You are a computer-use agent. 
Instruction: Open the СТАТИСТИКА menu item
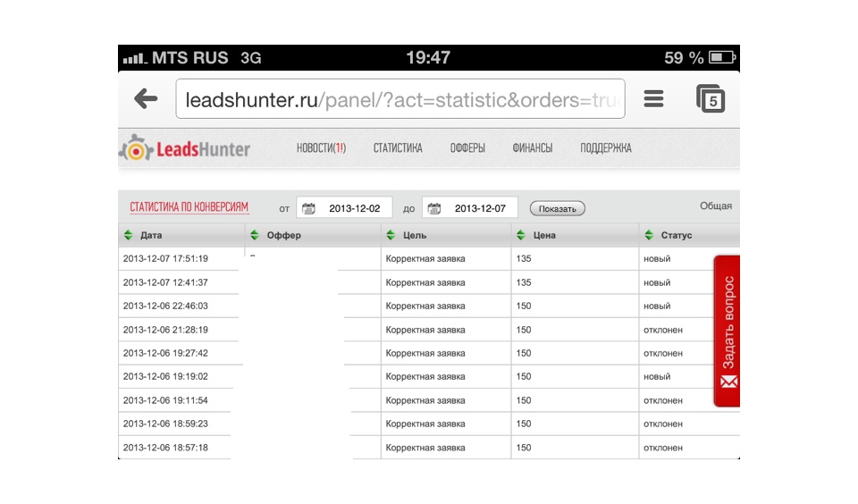click(x=398, y=148)
